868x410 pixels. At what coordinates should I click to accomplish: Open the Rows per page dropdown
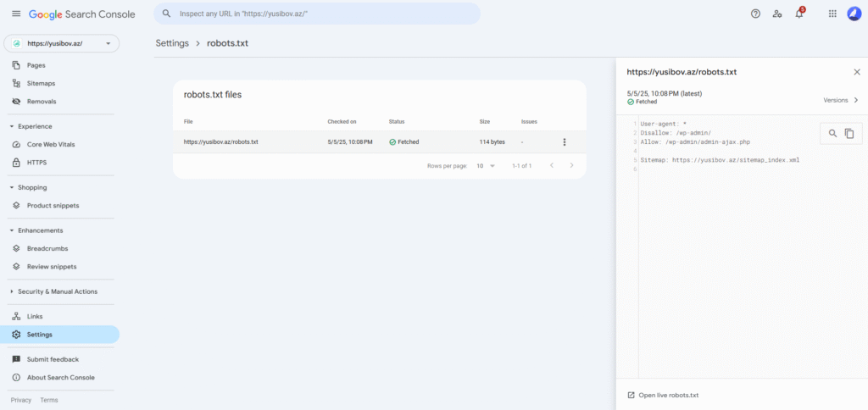486,165
